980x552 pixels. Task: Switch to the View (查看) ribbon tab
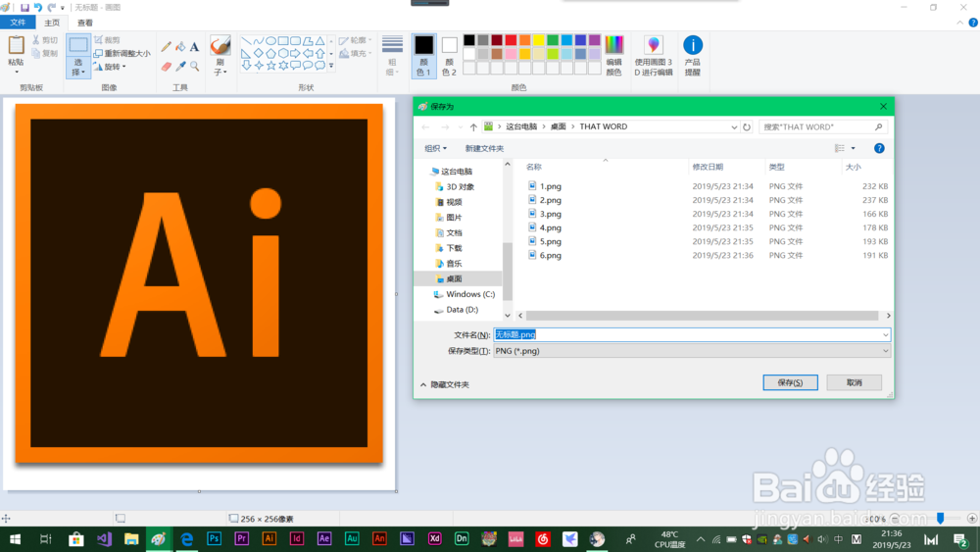point(85,23)
